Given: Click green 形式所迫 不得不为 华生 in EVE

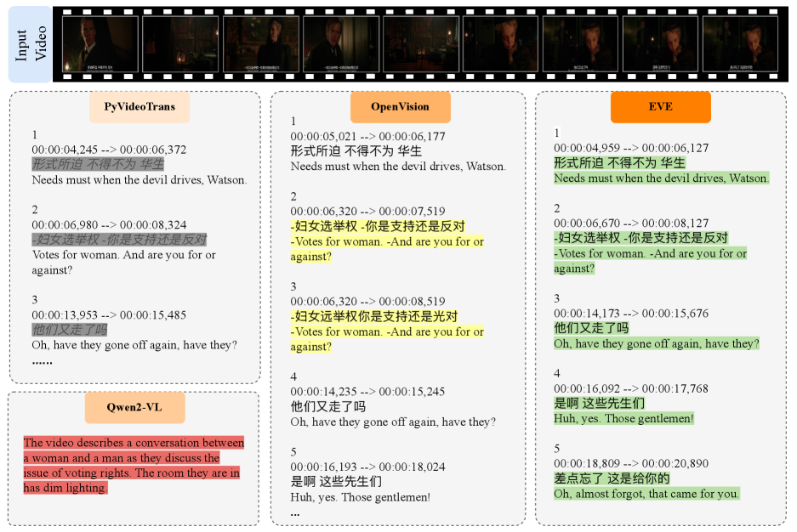Looking at the screenshot, I should pyautogui.click(x=619, y=163).
